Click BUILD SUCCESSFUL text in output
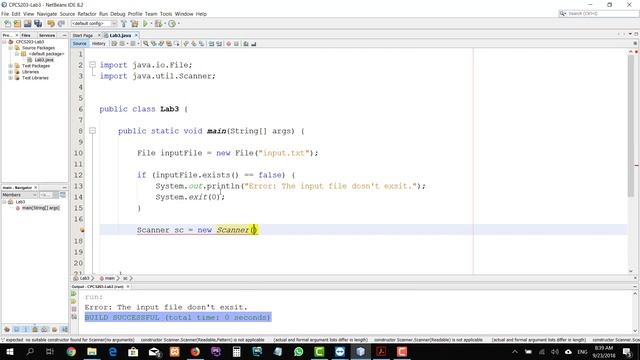This screenshot has height=360, width=640. (x=122, y=317)
